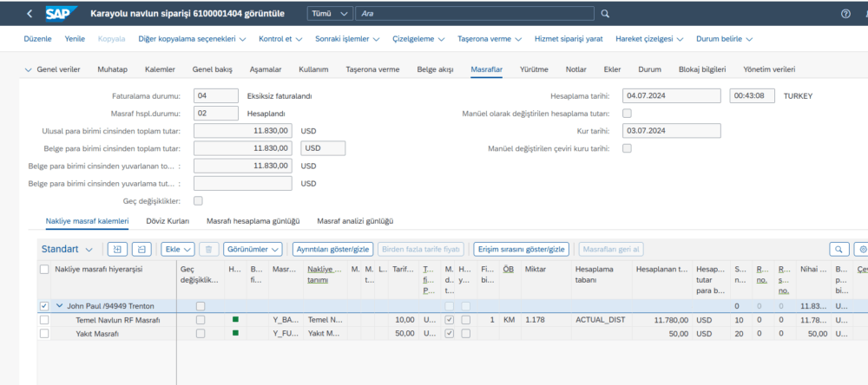
Task: Open the Ekle dropdown button
Action: (178, 250)
